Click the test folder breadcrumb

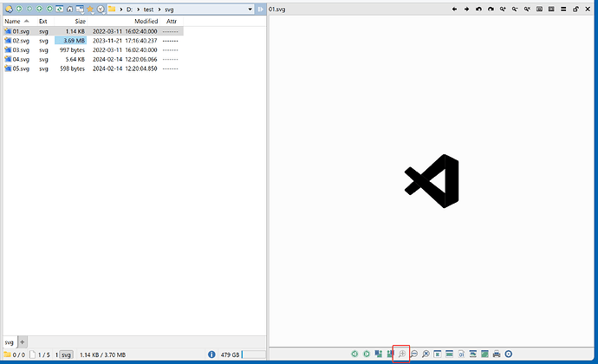click(148, 10)
